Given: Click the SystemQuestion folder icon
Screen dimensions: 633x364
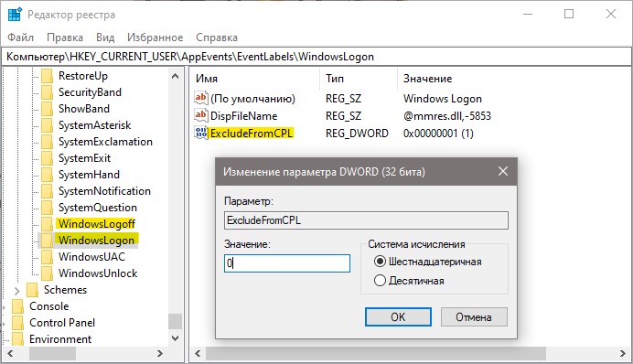Looking at the screenshot, I should click(47, 208).
